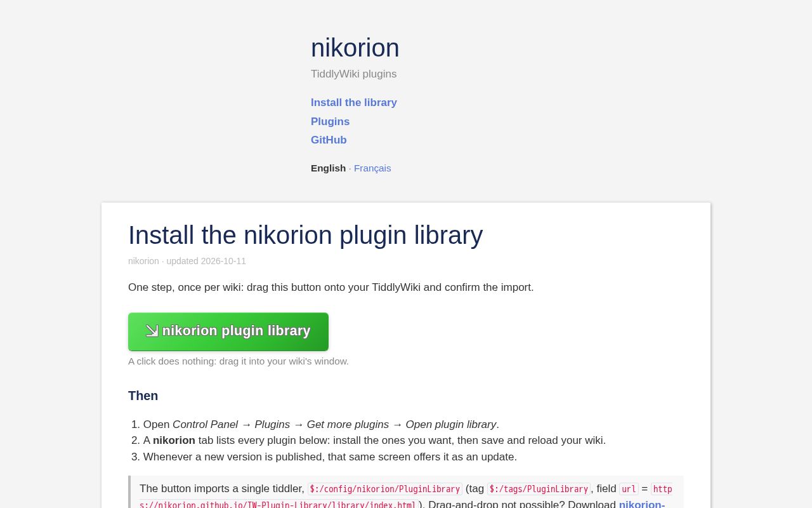Screen dimensions: 812x508
Task: Click the step mentioning the nikorion tab
Action: [x=374, y=441]
